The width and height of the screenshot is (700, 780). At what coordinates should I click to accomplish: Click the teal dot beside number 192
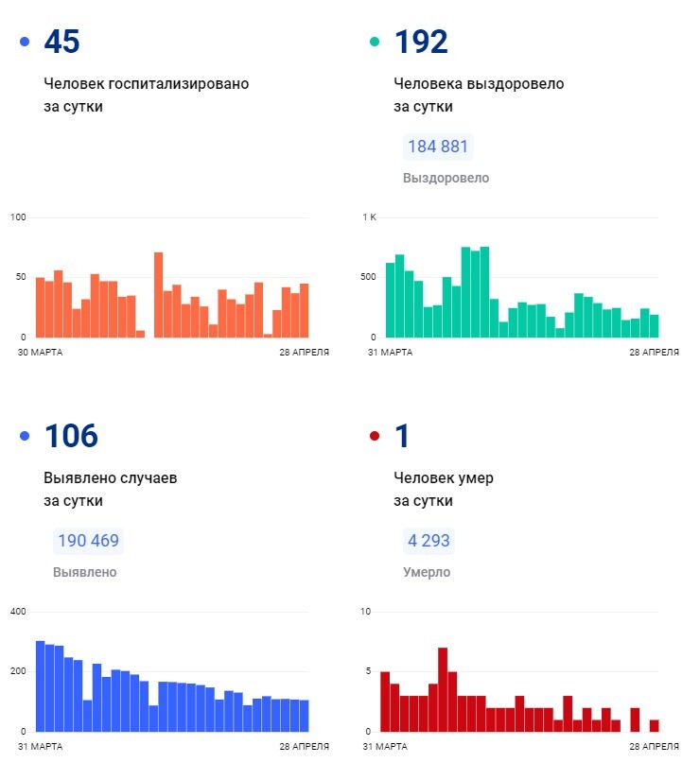pos(375,42)
